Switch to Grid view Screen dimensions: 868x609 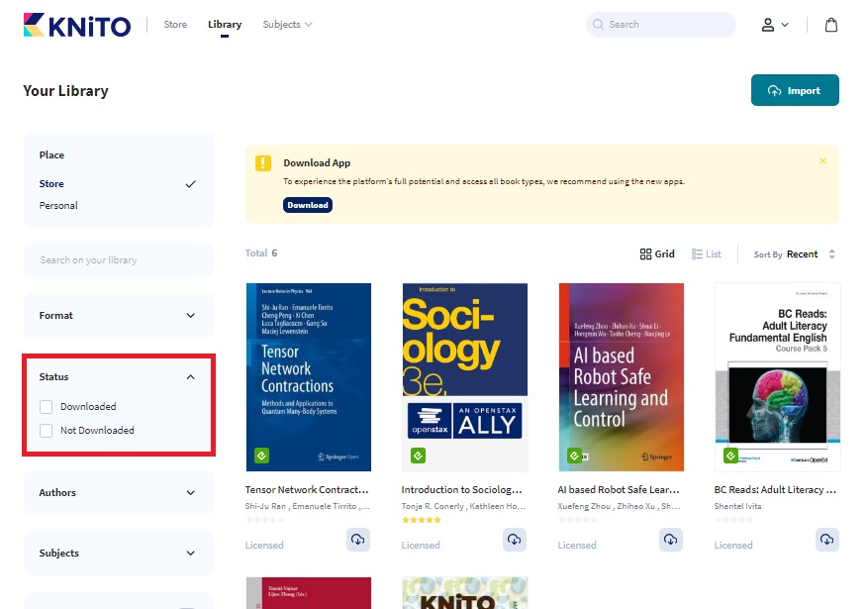pyautogui.click(x=657, y=254)
